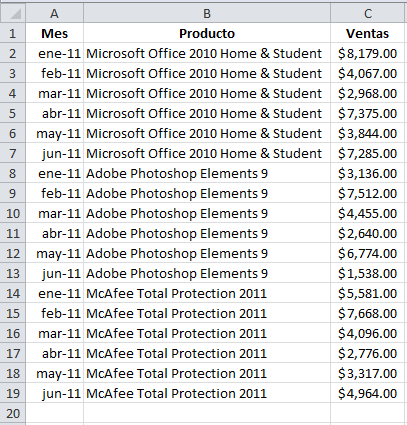The height and width of the screenshot is (425, 407).
Task: Select column A header
Action: 54,13
